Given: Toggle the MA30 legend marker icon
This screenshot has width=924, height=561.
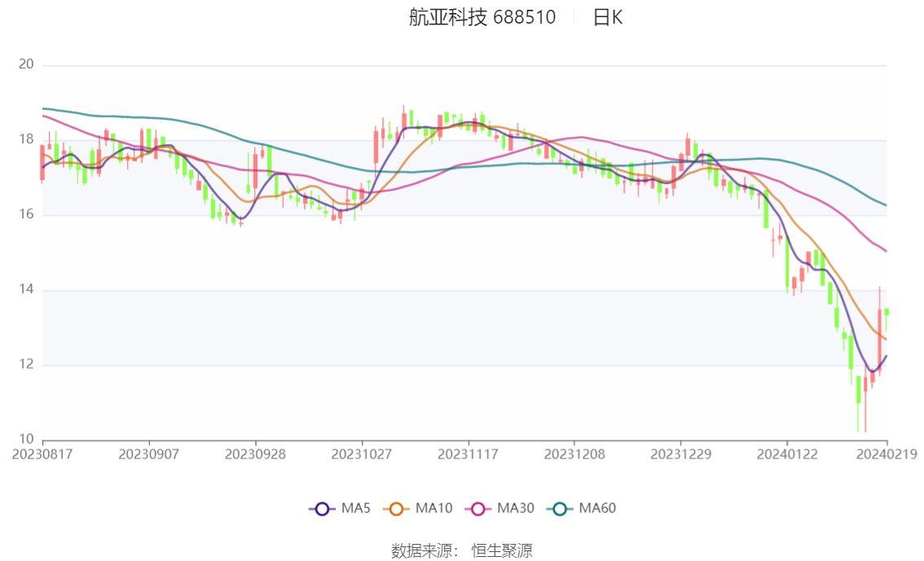Looking at the screenshot, I should (478, 509).
